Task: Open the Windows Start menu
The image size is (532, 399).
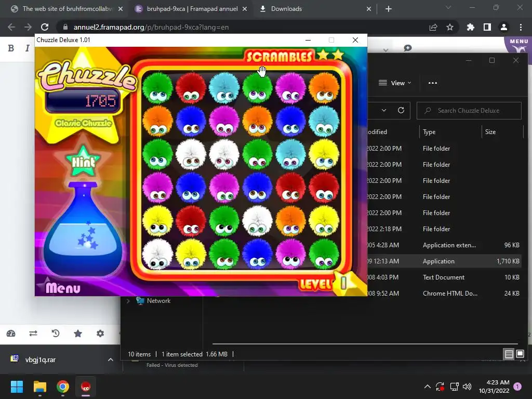Action: point(17,387)
